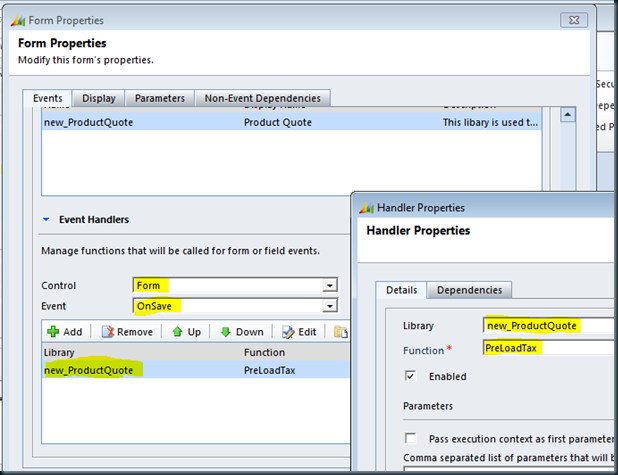This screenshot has height=475, width=618.
Task: Click the Add handler button
Action: coord(63,332)
